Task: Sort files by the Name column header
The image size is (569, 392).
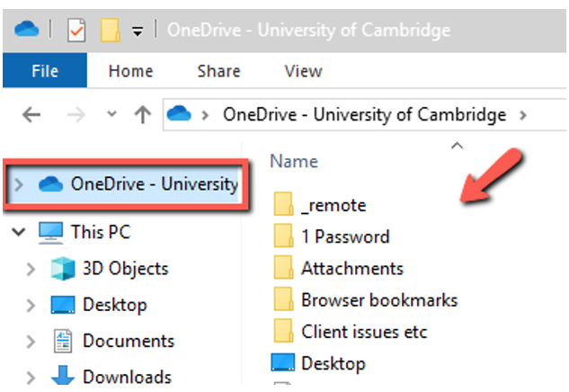Action: point(294,161)
